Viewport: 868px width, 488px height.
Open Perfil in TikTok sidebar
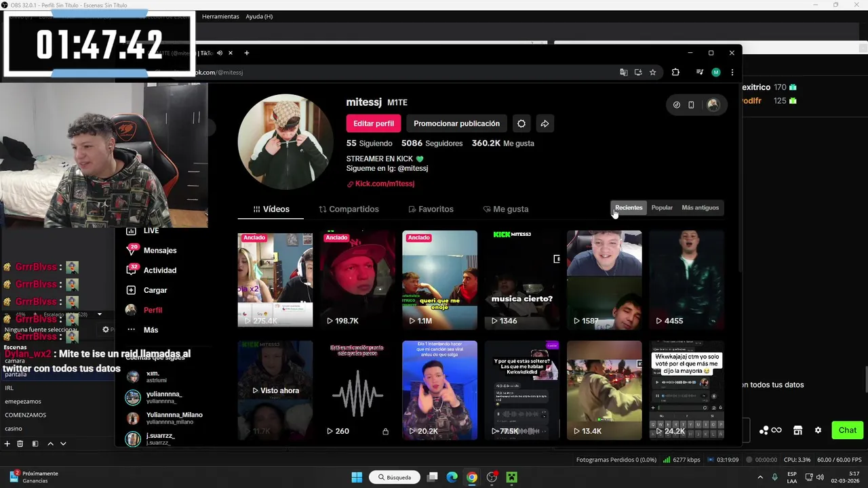tap(144, 310)
